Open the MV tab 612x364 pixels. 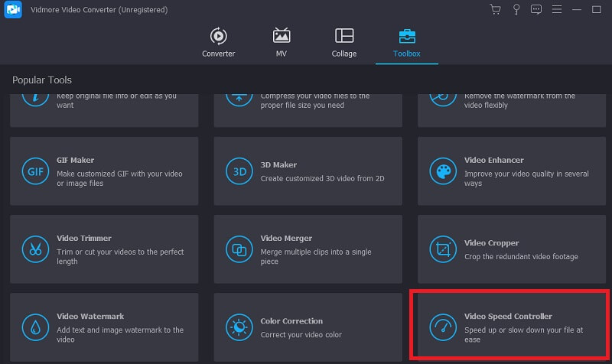[x=282, y=43]
